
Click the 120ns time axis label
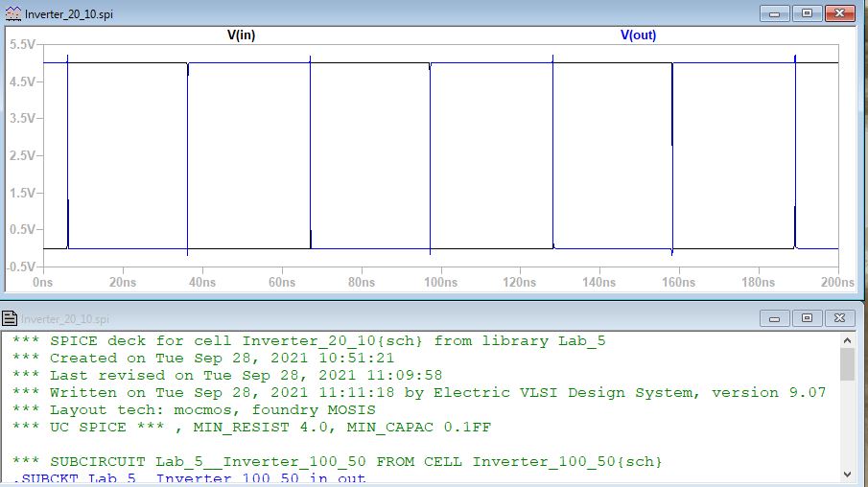point(519,282)
